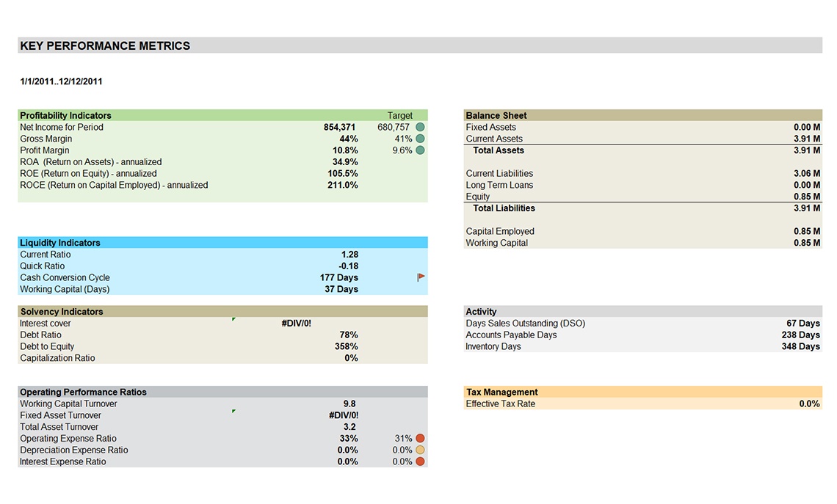
Task: Select Cash Conversion Cycle value 177 Days
Action: point(339,278)
